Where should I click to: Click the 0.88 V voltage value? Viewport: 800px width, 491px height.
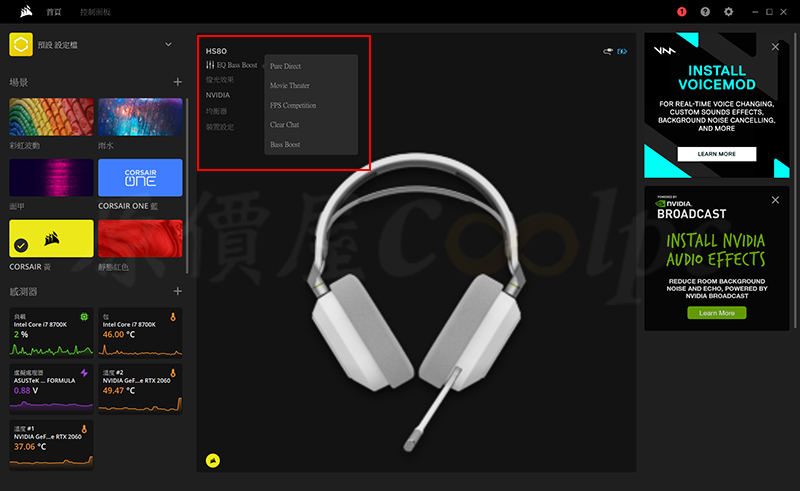click(26, 390)
